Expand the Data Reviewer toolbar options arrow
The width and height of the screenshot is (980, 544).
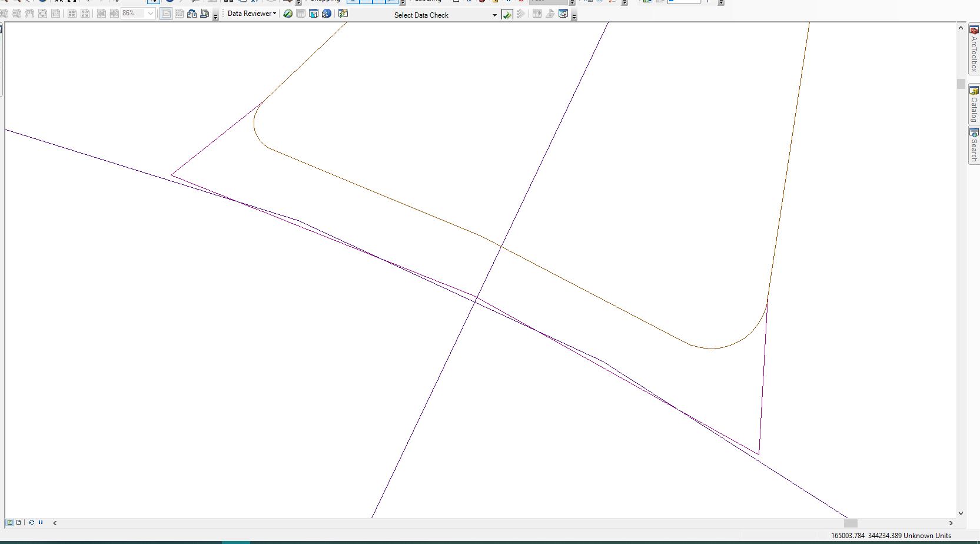574,16
